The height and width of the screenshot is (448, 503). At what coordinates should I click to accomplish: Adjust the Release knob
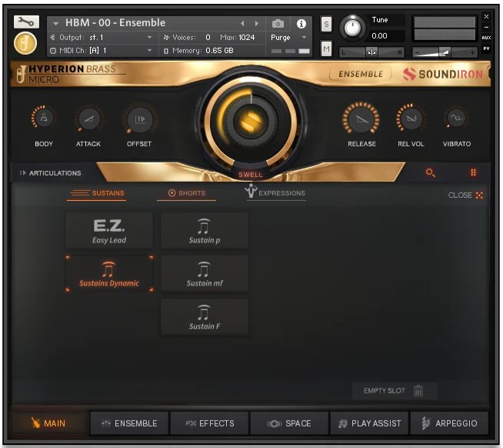(x=361, y=119)
